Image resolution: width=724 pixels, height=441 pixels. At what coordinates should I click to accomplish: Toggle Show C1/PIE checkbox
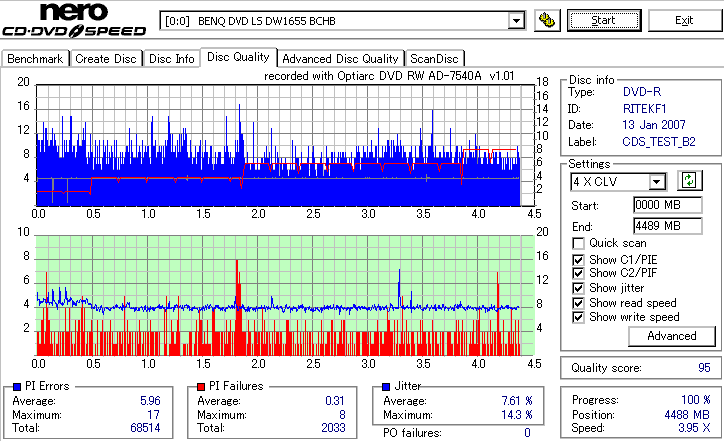578,260
